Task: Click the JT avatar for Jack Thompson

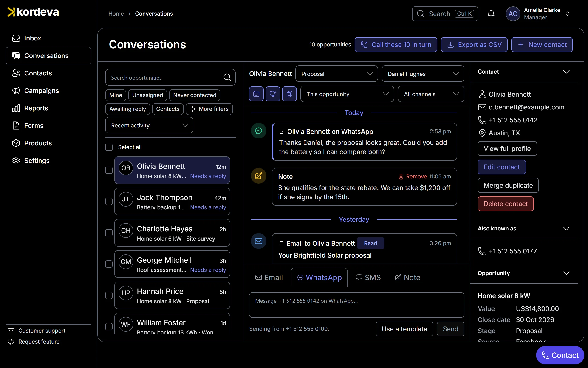Action: (x=126, y=199)
